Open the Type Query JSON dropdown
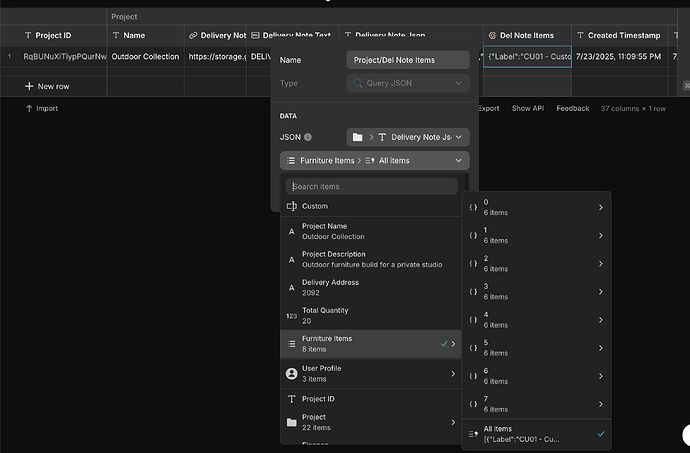Viewport: 690px width, 453px height. pyautogui.click(x=408, y=83)
